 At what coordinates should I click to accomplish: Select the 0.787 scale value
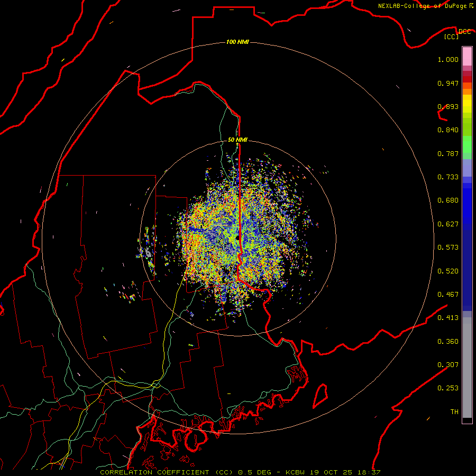(x=448, y=153)
